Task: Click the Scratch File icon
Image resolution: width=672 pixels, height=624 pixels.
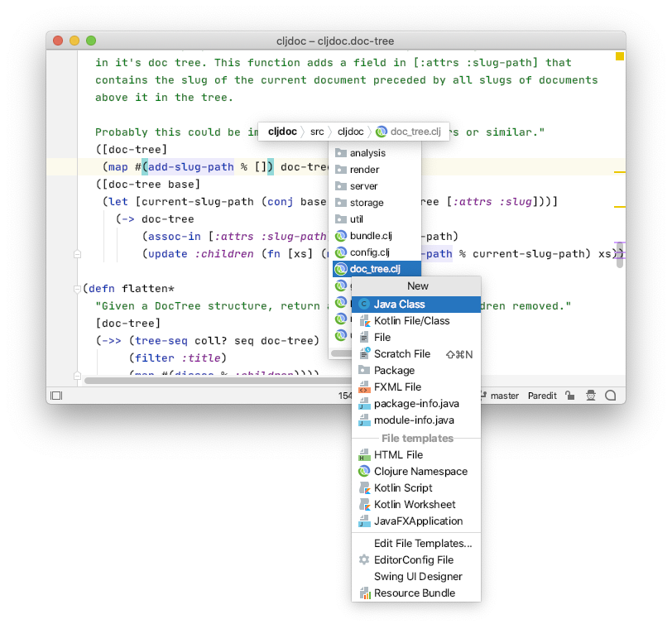Action: [364, 353]
